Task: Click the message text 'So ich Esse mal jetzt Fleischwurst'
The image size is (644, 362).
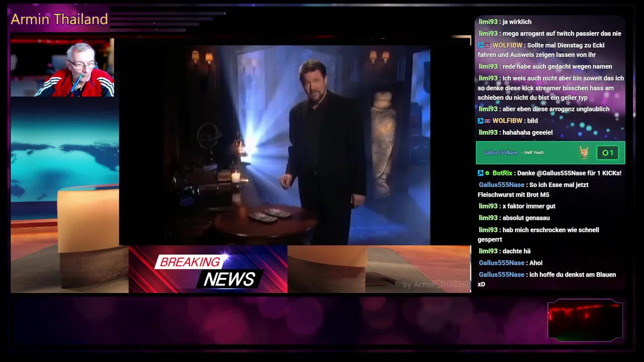Action: click(533, 190)
